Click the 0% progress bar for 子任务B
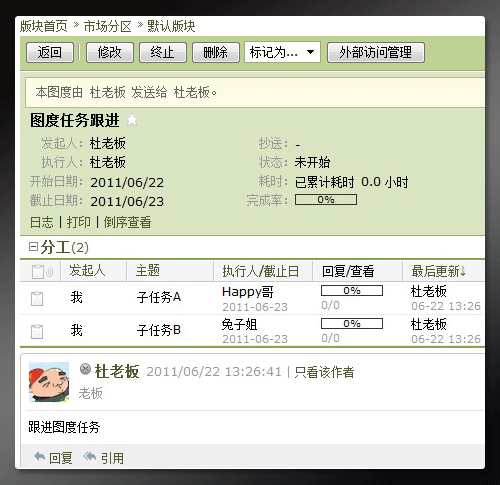Viewport: 500px width, 485px height. point(352,324)
